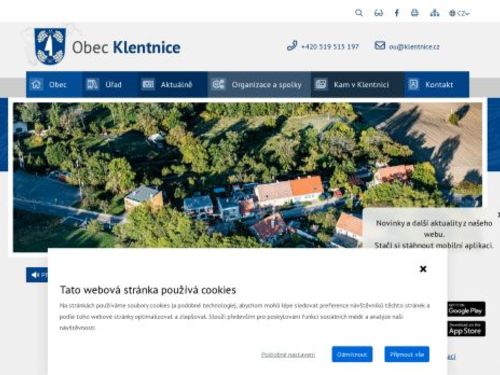Viewport: 500px width, 375px height.
Task: Open the sitemap icon
Action: [x=434, y=13]
